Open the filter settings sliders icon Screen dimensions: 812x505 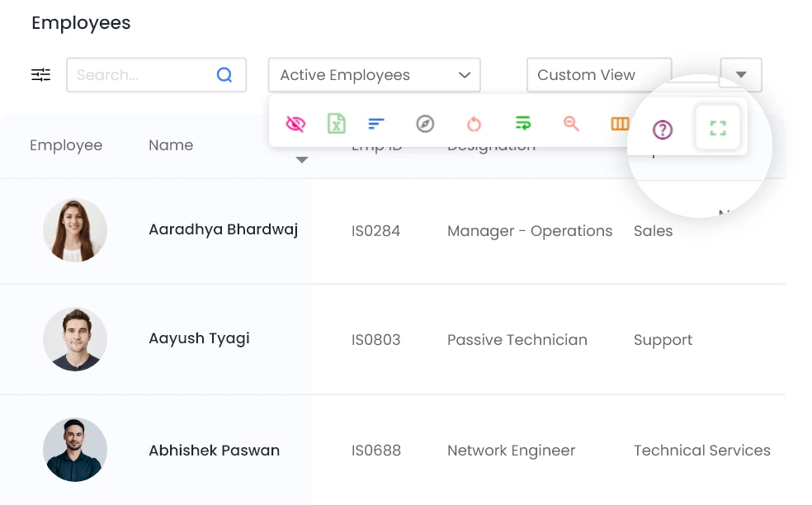coord(41,75)
